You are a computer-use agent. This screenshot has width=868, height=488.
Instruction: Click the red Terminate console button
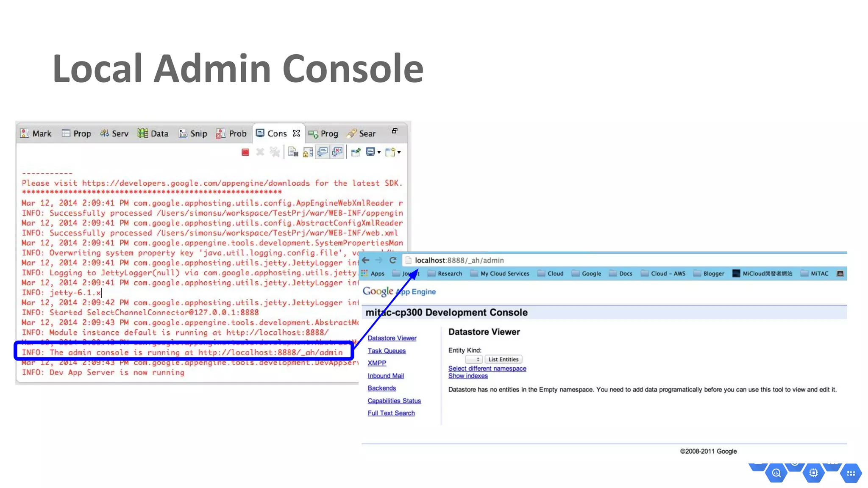[x=245, y=152]
